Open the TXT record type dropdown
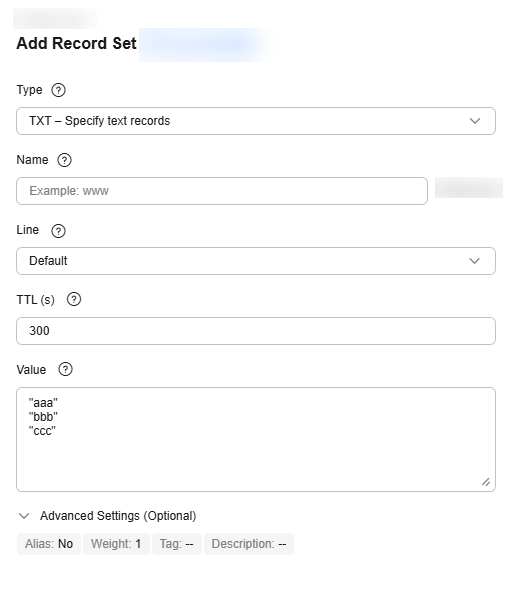 (256, 121)
